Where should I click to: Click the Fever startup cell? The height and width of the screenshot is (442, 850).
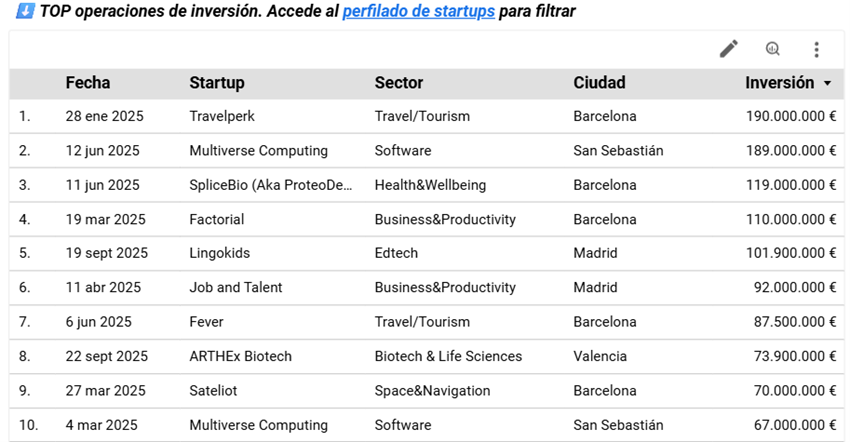(206, 322)
